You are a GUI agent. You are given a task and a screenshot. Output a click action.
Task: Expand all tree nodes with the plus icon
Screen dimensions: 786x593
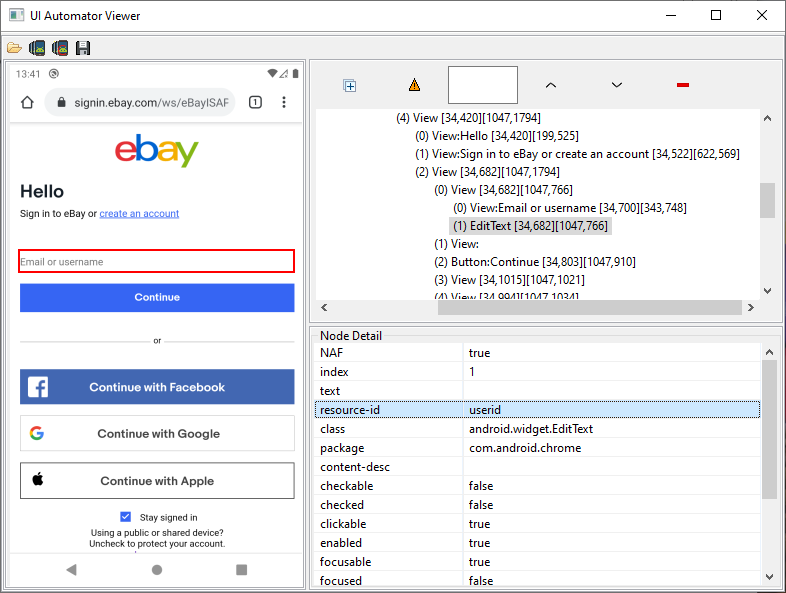pos(350,86)
